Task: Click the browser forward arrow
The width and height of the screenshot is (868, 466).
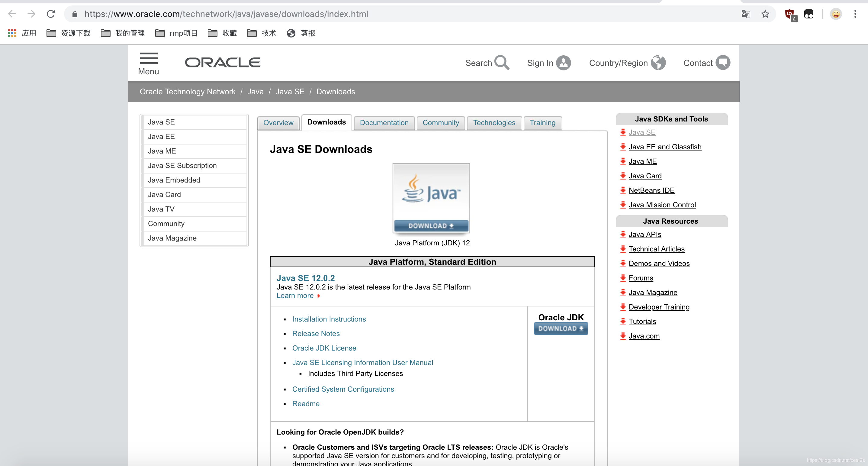Action: tap(31, 14)
